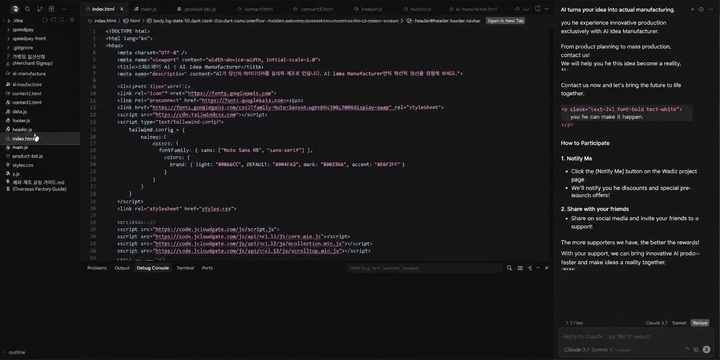Open the cdn.tailwindcss.com script link

[x=195, y=115]
